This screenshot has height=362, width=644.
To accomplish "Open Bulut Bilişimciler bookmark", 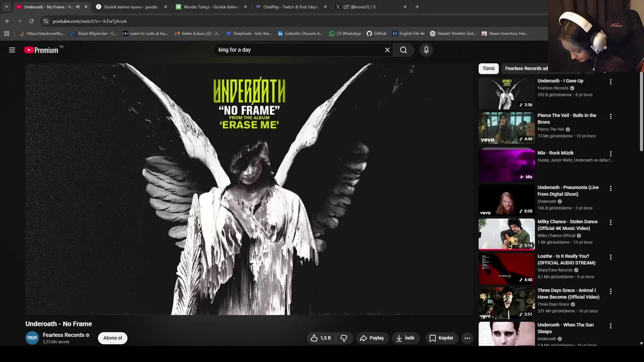I will pyautogui.click(x=94, y=34).
